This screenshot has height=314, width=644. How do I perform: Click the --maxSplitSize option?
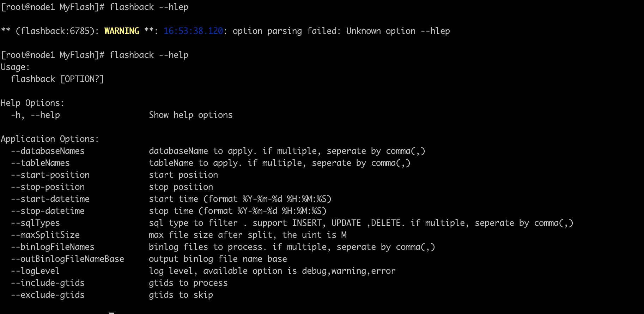pos(45,235)
